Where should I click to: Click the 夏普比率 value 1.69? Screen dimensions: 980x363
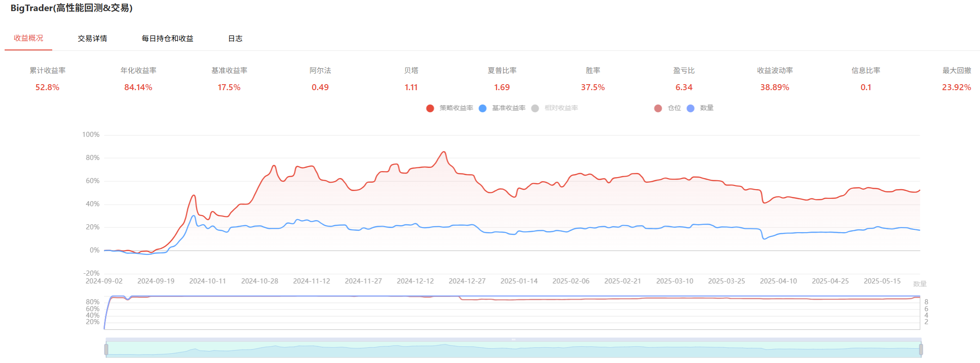pyautogui.click(x=502, y=87)
